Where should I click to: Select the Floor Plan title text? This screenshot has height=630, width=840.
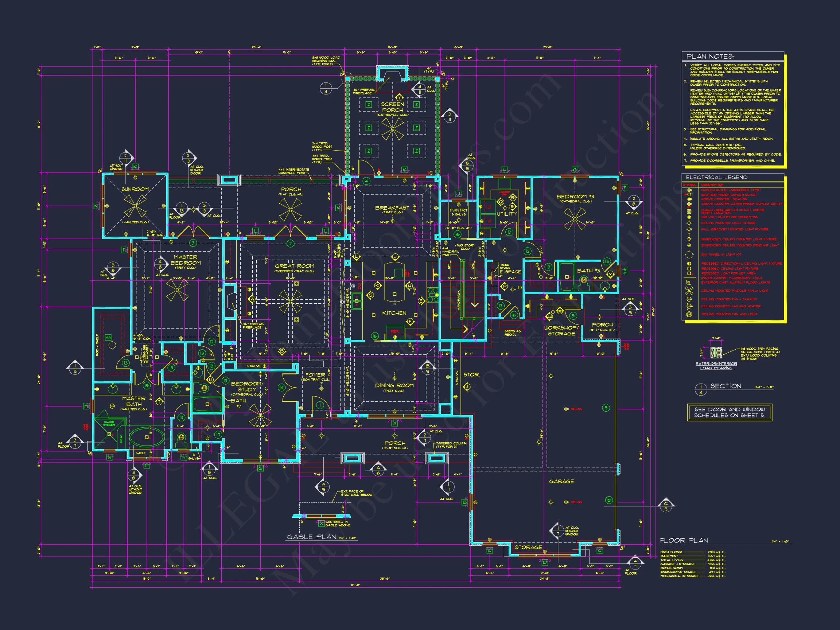point(684,540)
